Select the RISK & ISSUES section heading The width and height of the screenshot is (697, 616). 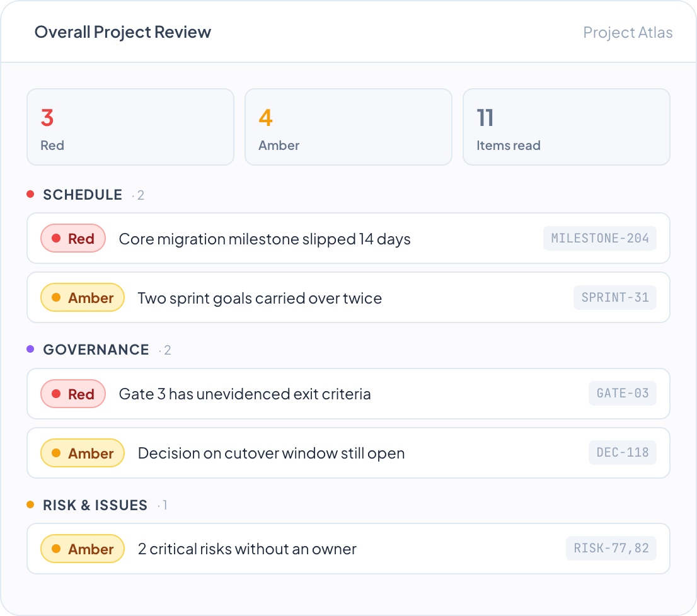tap(95, 505)
